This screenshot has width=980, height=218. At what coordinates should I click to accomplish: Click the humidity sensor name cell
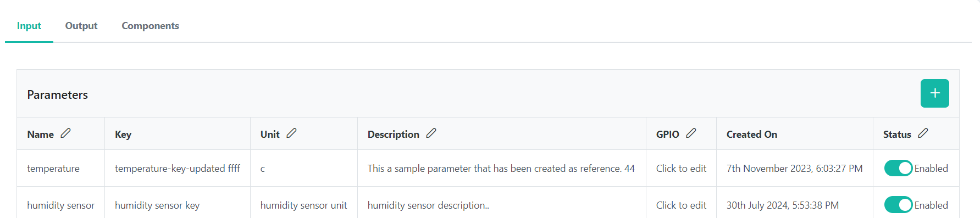(60, 205)
